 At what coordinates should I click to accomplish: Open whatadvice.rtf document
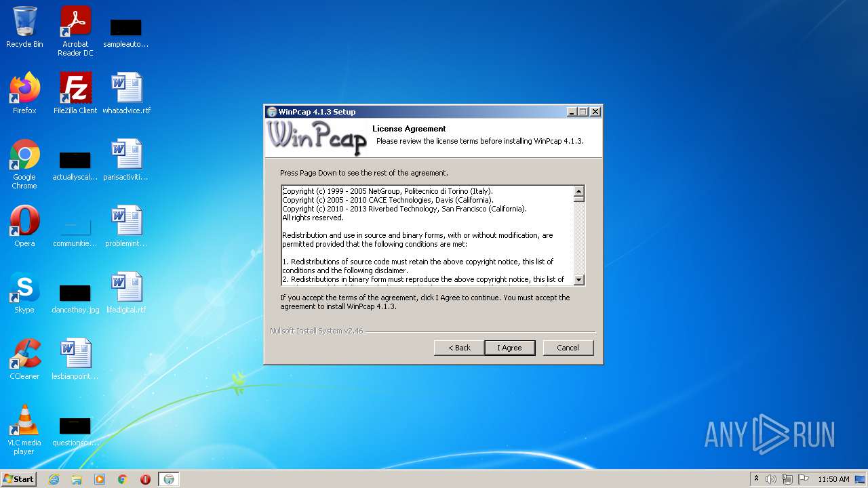click(127, 94)
